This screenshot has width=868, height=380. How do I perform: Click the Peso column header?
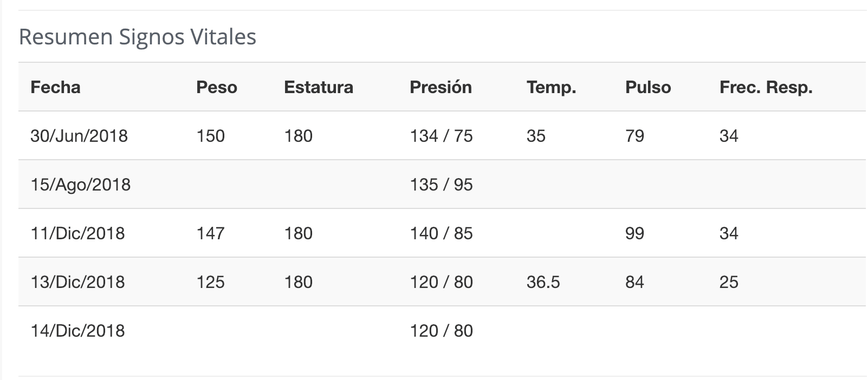(217, 87)
